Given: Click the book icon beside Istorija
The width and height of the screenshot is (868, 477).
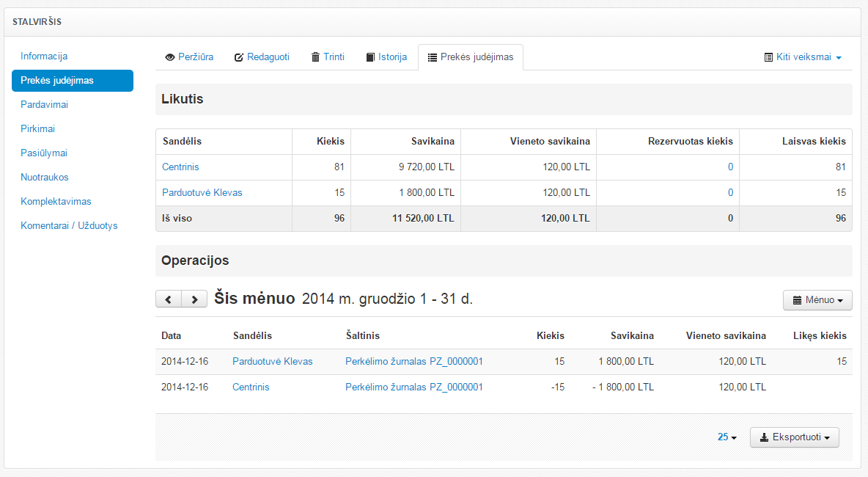Looking at the screenshot, I should tap(370, 57).
